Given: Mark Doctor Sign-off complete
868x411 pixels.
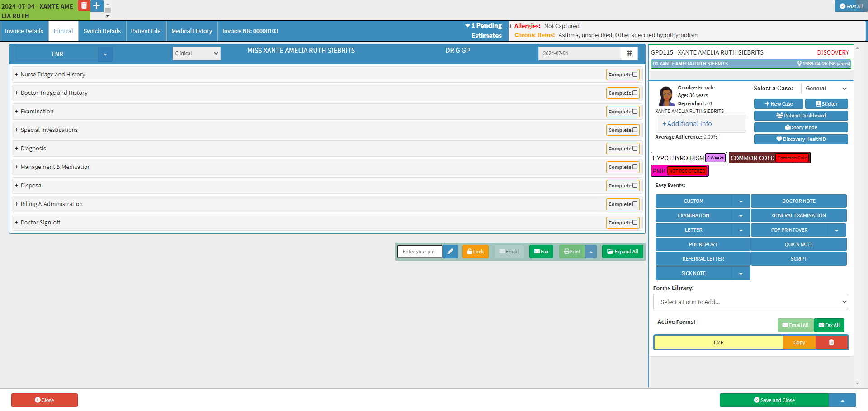Looking at the screenshot, I should [x=623, y=223].
